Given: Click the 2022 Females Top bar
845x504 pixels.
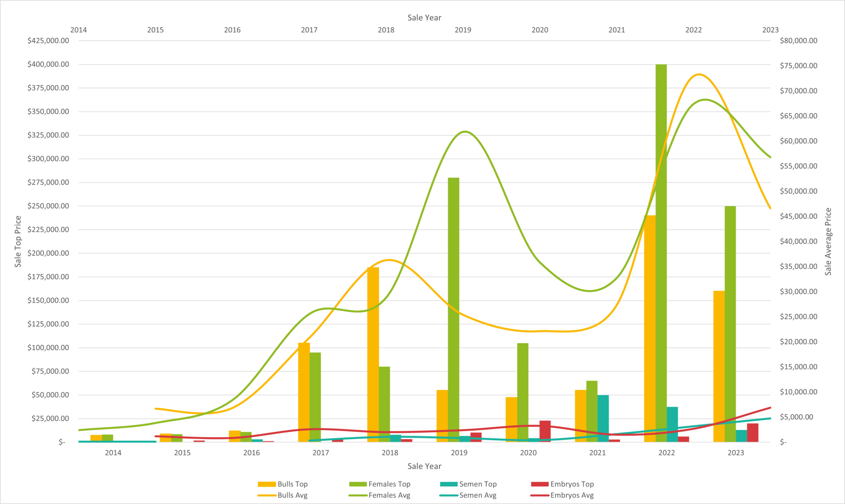Looking at the screenshot, I should tap(661, 289).
